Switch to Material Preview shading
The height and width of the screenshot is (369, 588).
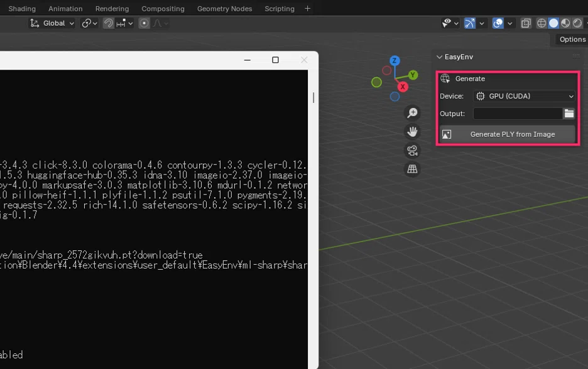[565, 23]
